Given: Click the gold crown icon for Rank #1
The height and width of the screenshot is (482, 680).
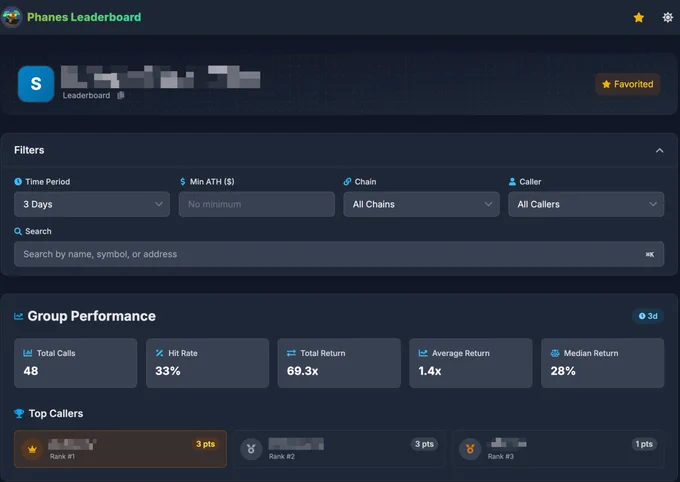Looking at the screenshot, I should click(x=32, y=449).
